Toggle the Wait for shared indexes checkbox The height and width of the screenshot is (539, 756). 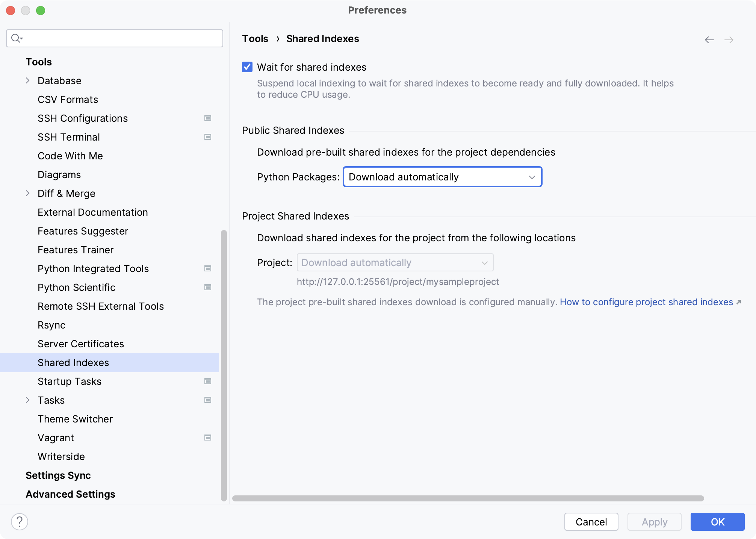pyautogui.click(x=248, y=67)
